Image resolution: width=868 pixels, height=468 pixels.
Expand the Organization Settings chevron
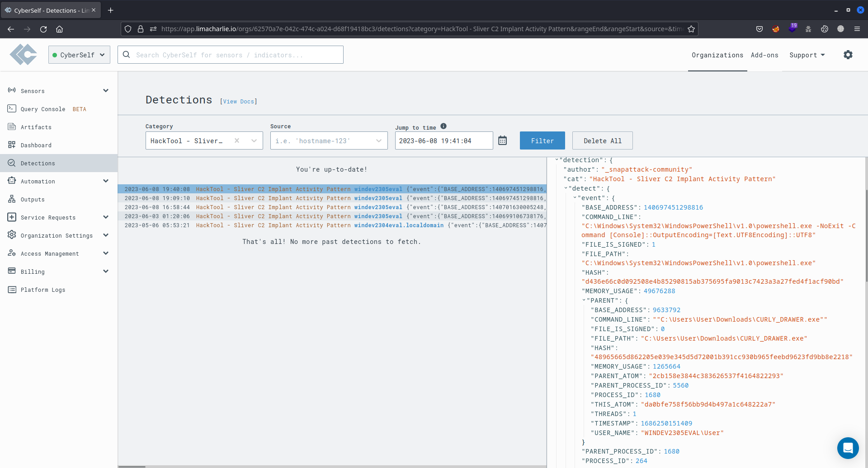click(106, 235)
